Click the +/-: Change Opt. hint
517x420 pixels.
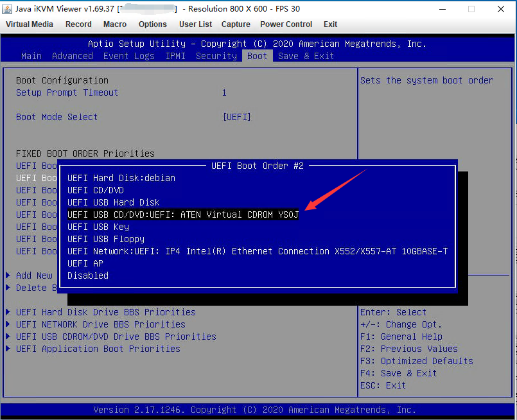point(401,324)
